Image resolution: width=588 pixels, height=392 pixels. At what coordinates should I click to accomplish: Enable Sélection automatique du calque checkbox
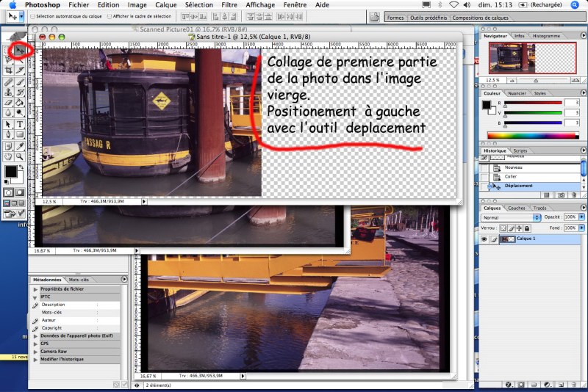coord(32,16)
